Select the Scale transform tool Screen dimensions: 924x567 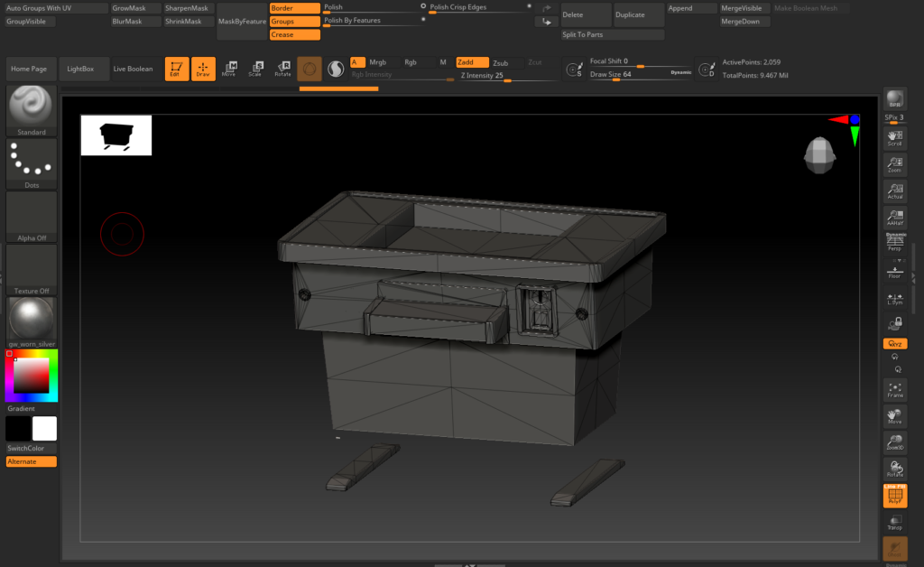[x=256, y=69]
